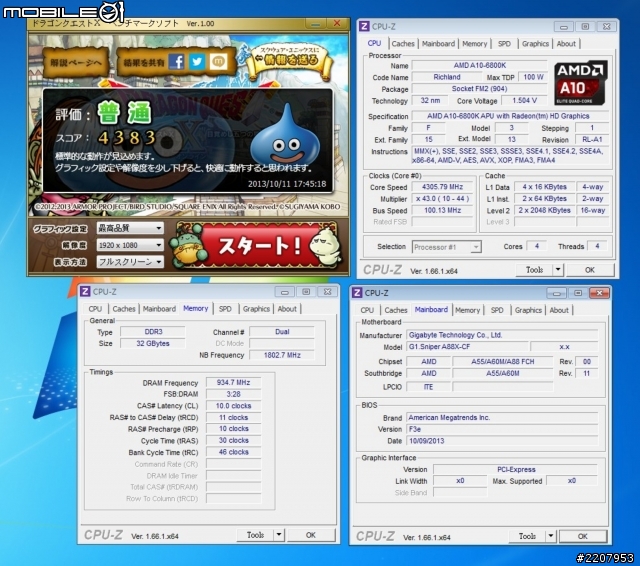Share result via Facebook icon
Screen dimensions: 640x566
click(x=176, y=62)
